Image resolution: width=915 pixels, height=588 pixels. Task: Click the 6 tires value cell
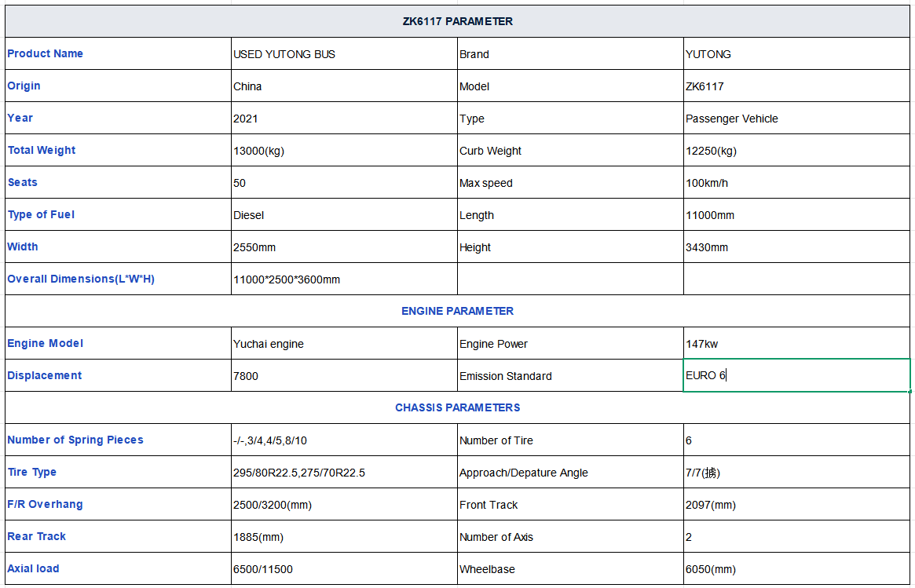[796, 440]
